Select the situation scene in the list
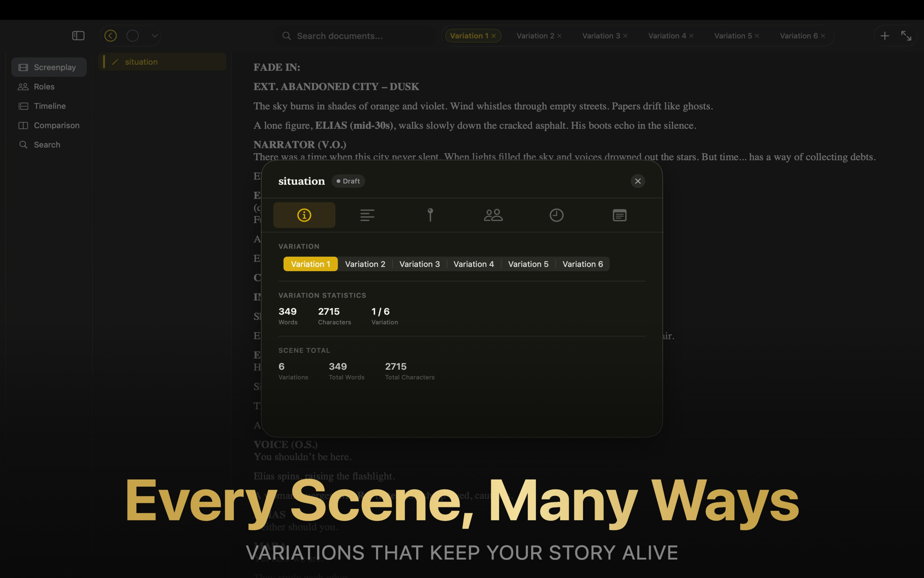 point(162,62)
